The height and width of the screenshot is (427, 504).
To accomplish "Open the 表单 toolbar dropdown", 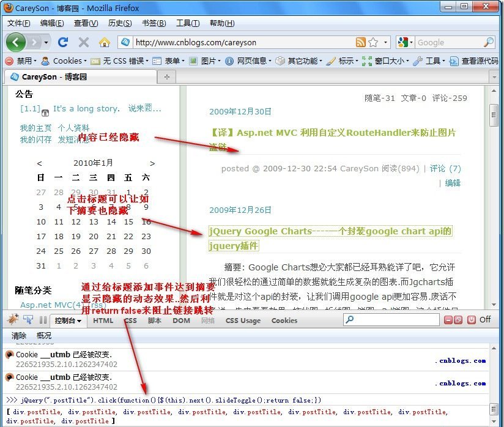I will [168, 61].
